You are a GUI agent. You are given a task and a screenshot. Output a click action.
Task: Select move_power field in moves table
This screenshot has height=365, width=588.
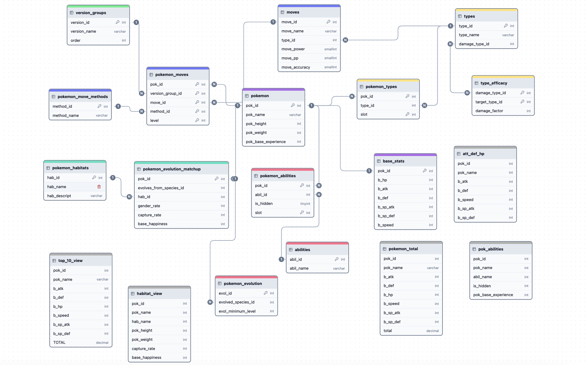309,49
